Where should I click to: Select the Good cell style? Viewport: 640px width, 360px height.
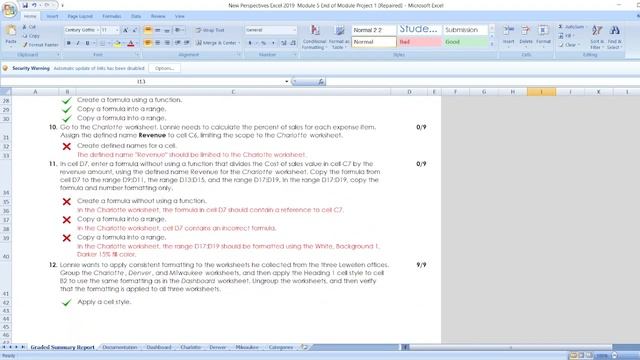tap(465, 42)
